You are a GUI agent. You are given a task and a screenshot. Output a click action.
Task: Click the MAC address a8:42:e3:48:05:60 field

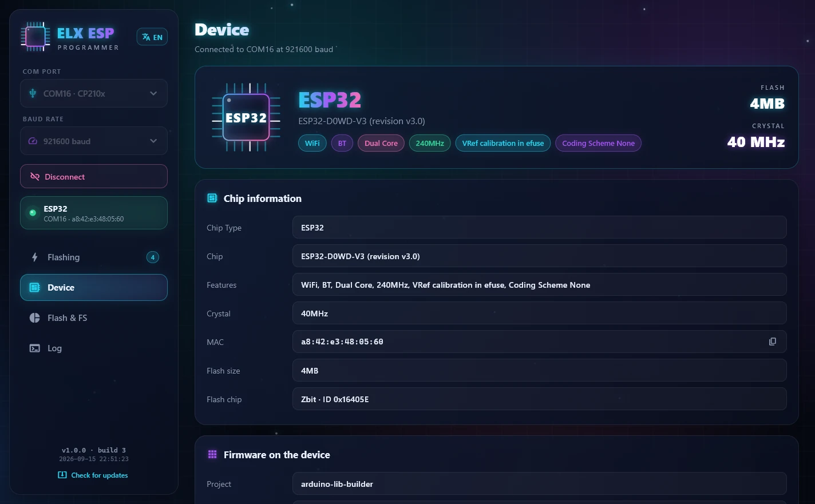[x=540, y=342]
